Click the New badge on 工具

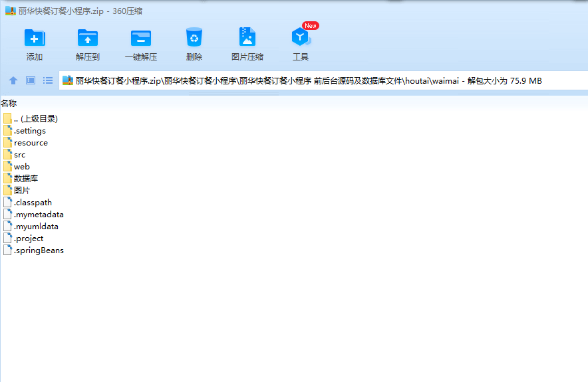coord(311,25)
